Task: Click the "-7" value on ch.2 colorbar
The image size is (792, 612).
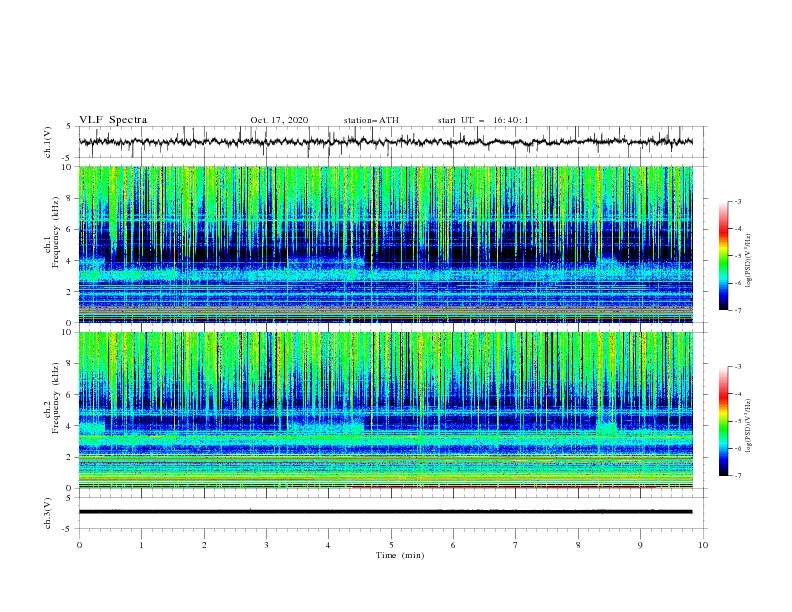Action: pyautogui.click(x=737, y=476)
